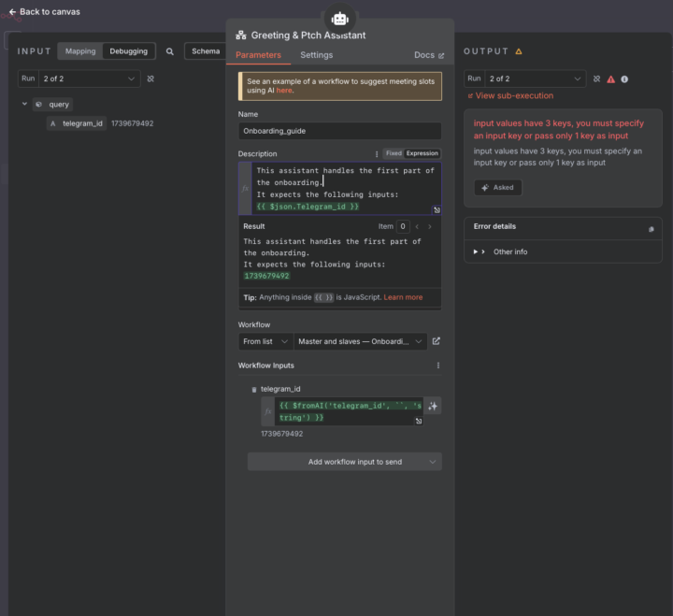Click AI sparkle button for telegram_id
673x616 pixels.
click(433, 406)
